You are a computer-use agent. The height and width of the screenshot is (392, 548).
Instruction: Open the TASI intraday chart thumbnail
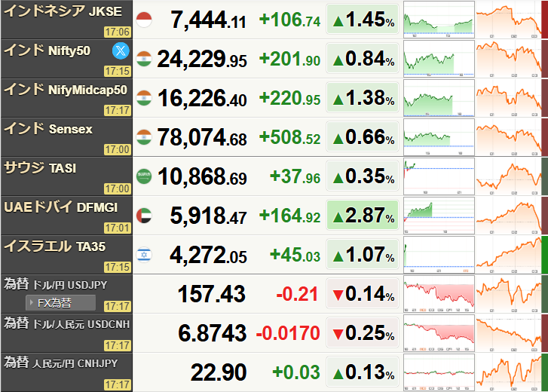click(x=439, y=176)
